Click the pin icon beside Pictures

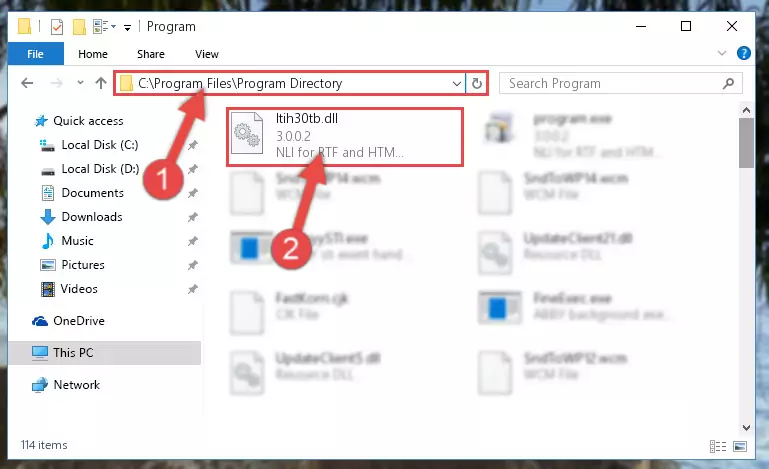[192, 265]
